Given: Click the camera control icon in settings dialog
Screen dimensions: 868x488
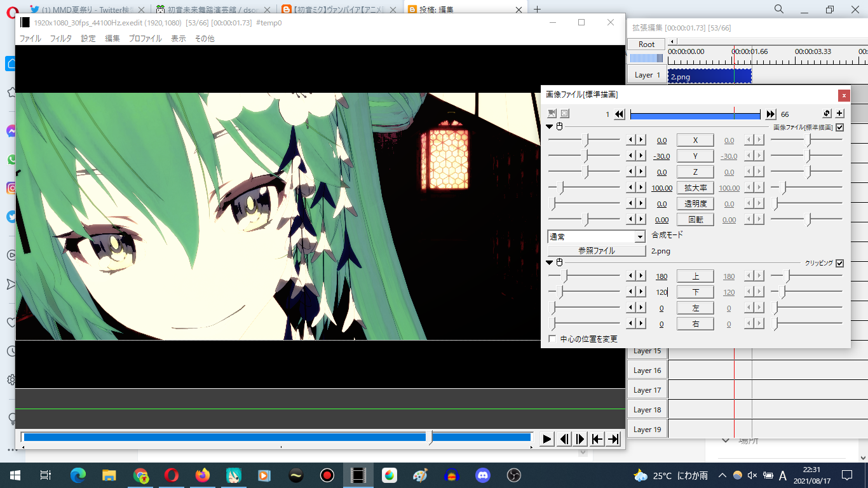Looking at the screenshot, I should coord(552,114).
